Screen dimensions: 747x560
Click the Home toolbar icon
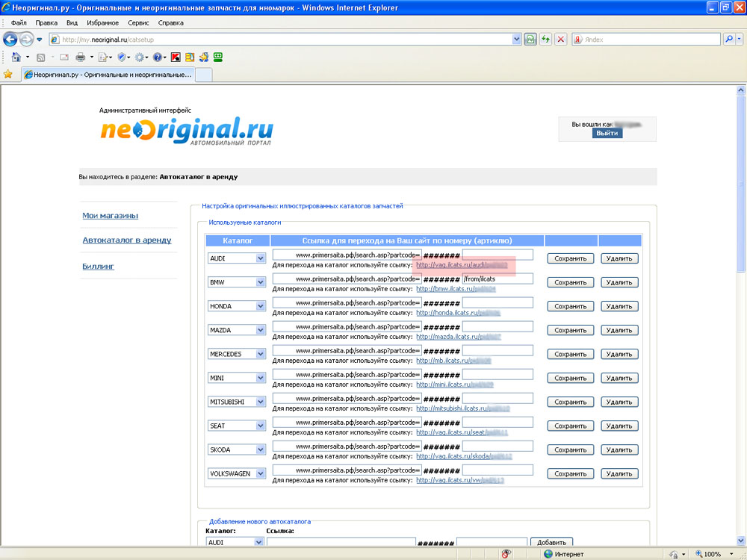click(16, 57)
